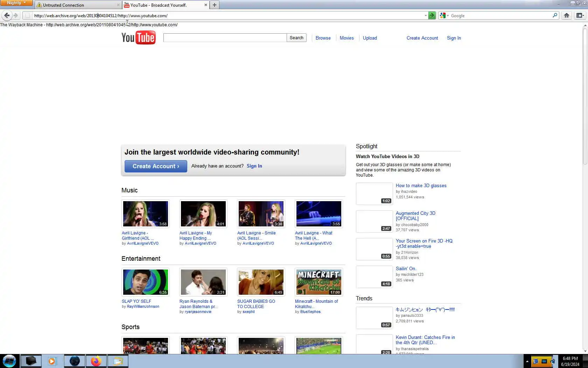Viewport: 588px width, 368px height.
Task: Open the Google search engine selector
Action: coord(444,15)
